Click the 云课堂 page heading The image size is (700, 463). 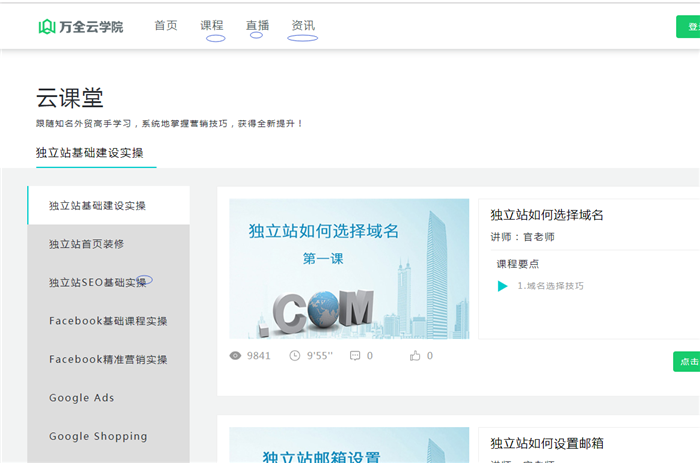pyautogui.click(x=70, y=98)
